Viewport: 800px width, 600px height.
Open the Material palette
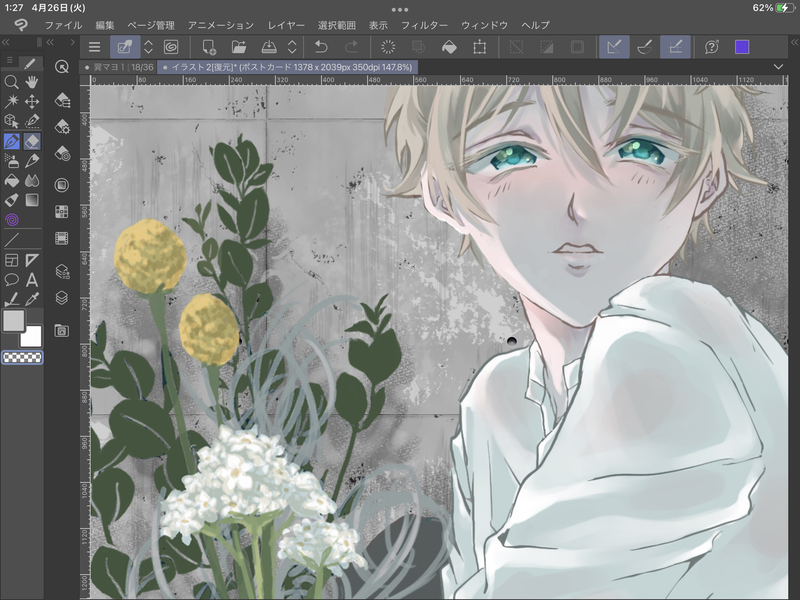point(62,331)
